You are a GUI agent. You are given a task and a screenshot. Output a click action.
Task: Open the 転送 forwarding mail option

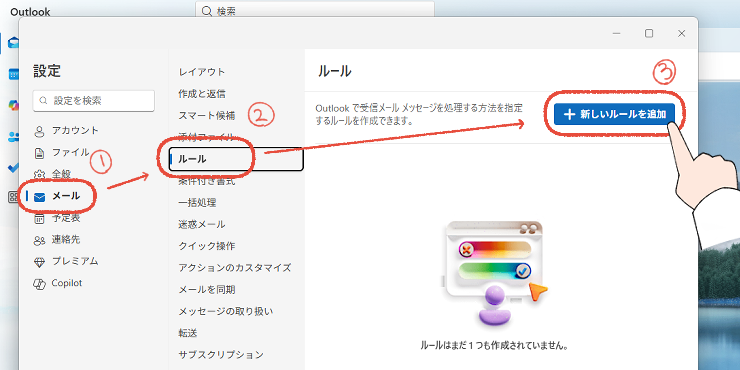click(188, 333)
